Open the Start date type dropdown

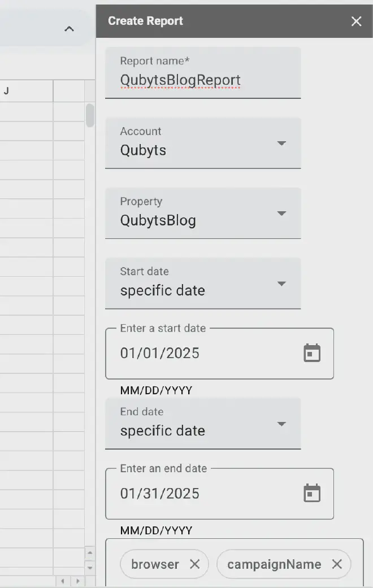[203, 284]
